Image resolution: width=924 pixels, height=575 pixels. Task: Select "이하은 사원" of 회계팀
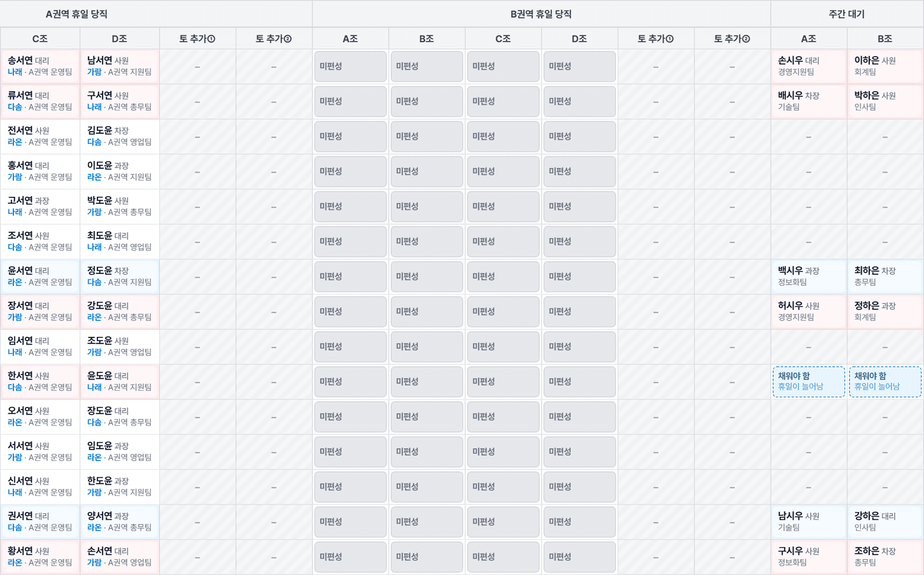tap(885, 66)
